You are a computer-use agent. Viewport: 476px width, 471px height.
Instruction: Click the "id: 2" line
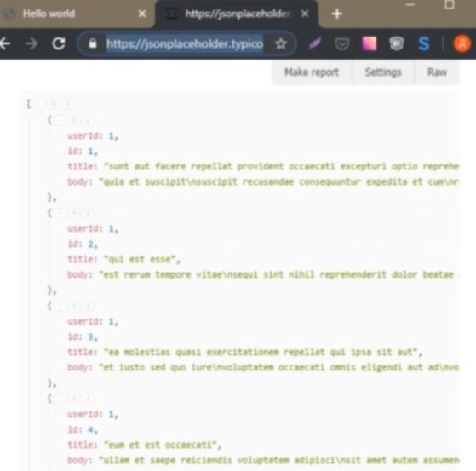[83, 244]
